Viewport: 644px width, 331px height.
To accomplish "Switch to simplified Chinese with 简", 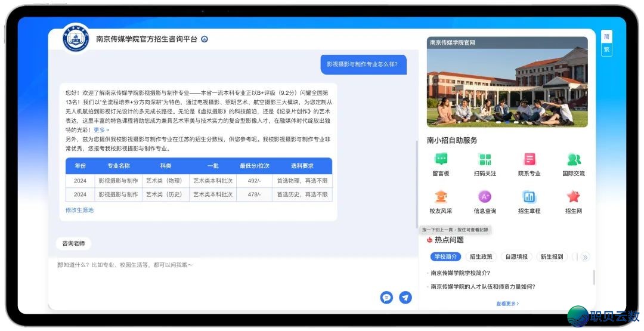I will [606, 36].
